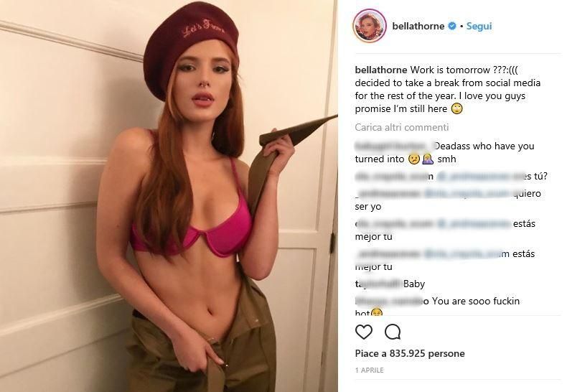Open commenter profile beside 'Deadass who have you'
Screen dimensions: 567x392
pyautogui.click(x=393, y=146)
